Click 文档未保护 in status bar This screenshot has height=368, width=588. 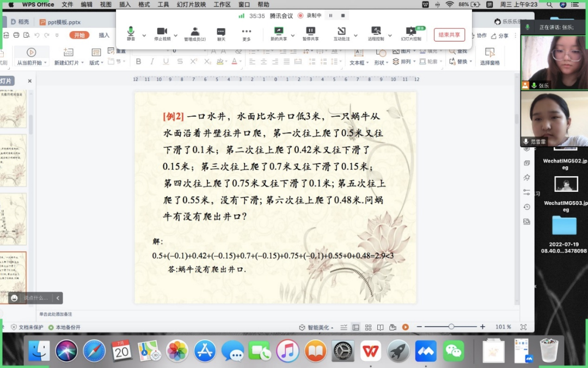point(27,327)
